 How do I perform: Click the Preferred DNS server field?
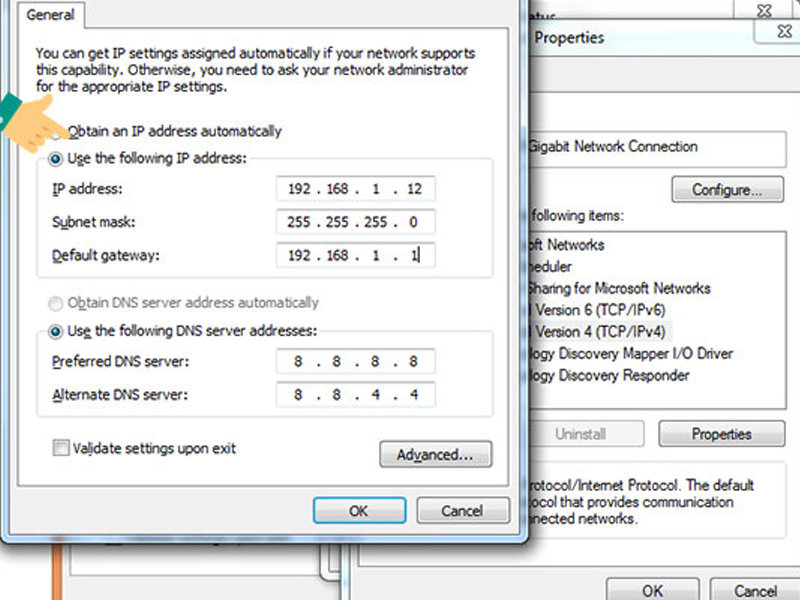[355, 362]
